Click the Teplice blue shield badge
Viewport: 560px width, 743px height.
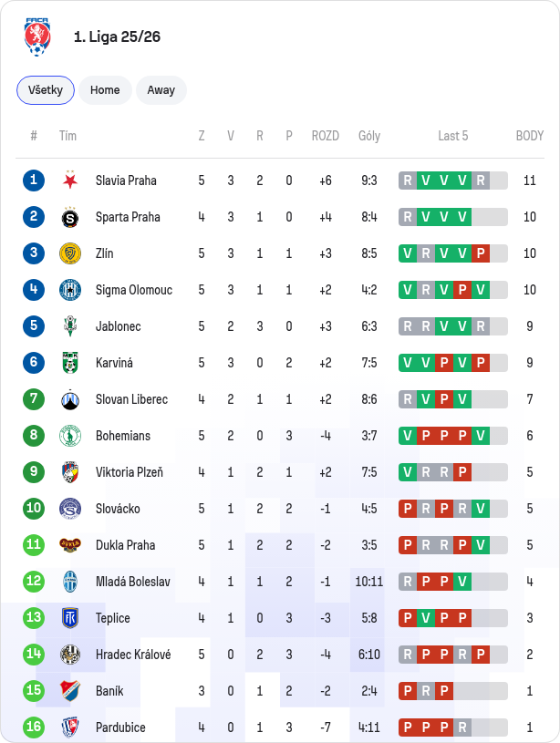point(70,618)
